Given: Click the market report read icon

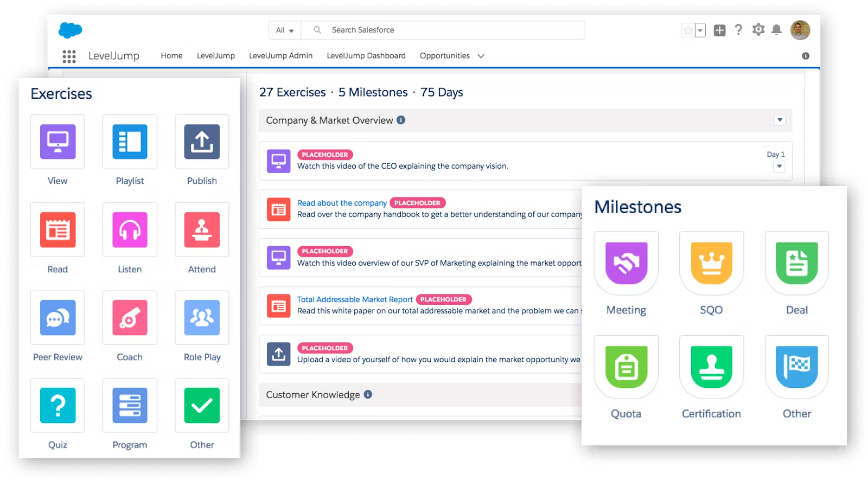Looking at the screenshot, I should coord(279,306).
